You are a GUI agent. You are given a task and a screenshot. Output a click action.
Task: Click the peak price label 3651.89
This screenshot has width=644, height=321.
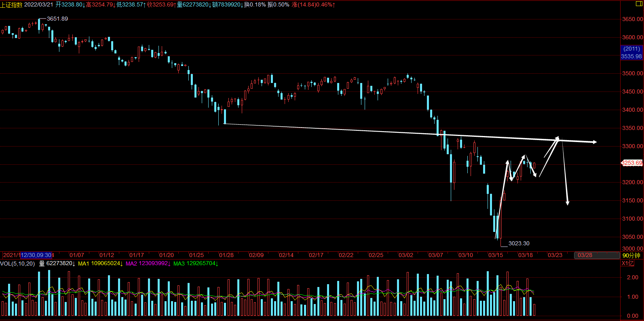click(57, 19)
